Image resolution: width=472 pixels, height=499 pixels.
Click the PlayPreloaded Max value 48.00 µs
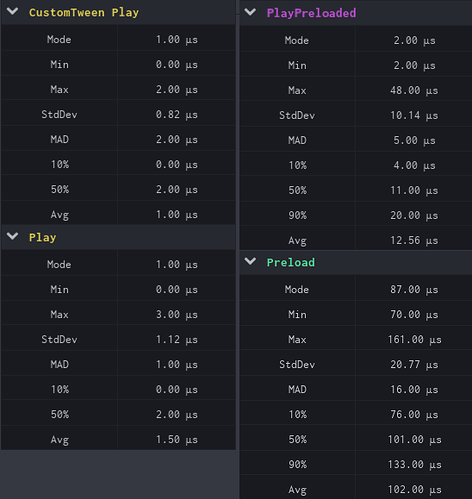(414, 90)
